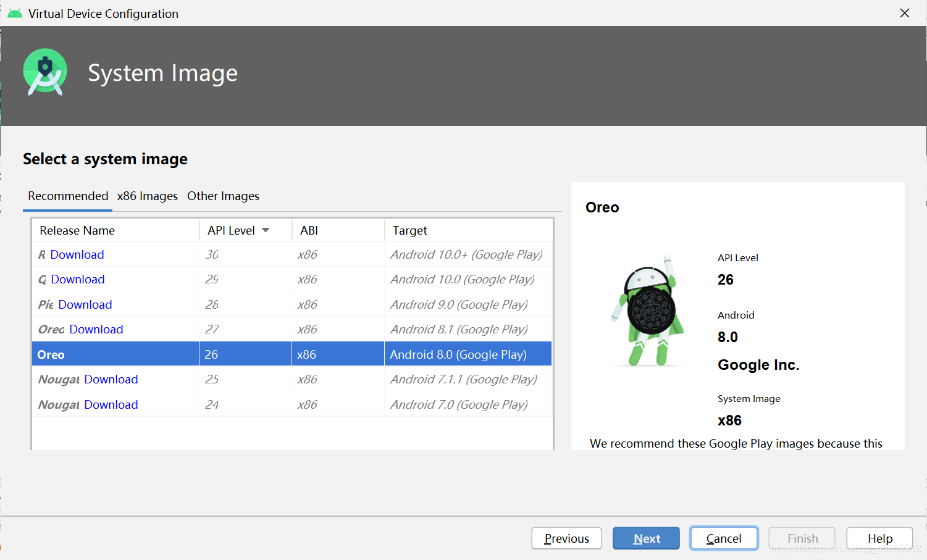Viewport: 927px width, 560px height.
Task: Click Android 7.1.1 (Google Play) target
Action: pos(463,379)
